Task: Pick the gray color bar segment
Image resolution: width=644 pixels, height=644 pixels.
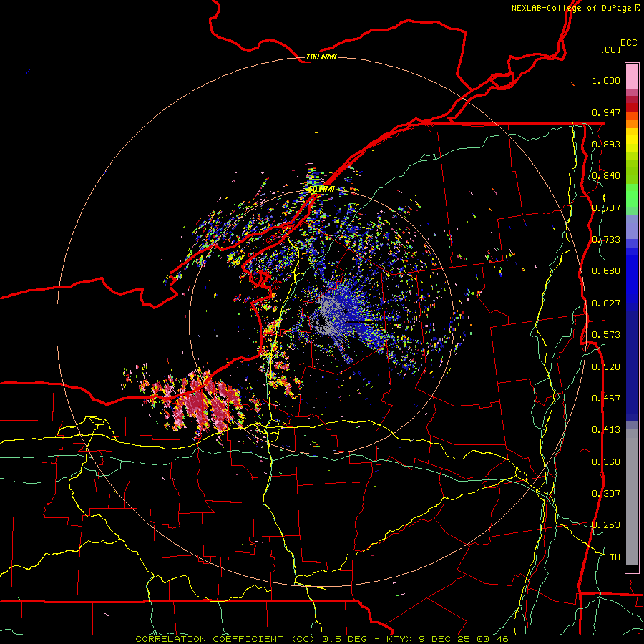Action: (632, 497)
